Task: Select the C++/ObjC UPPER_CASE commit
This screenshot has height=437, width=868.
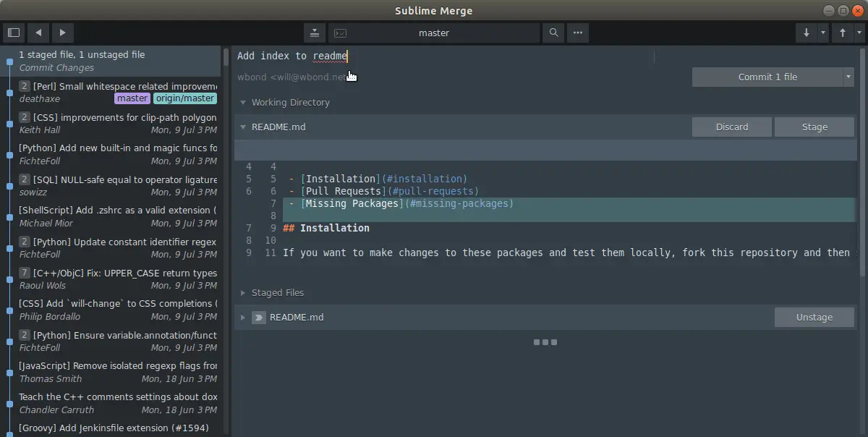Action: point(111,279)
